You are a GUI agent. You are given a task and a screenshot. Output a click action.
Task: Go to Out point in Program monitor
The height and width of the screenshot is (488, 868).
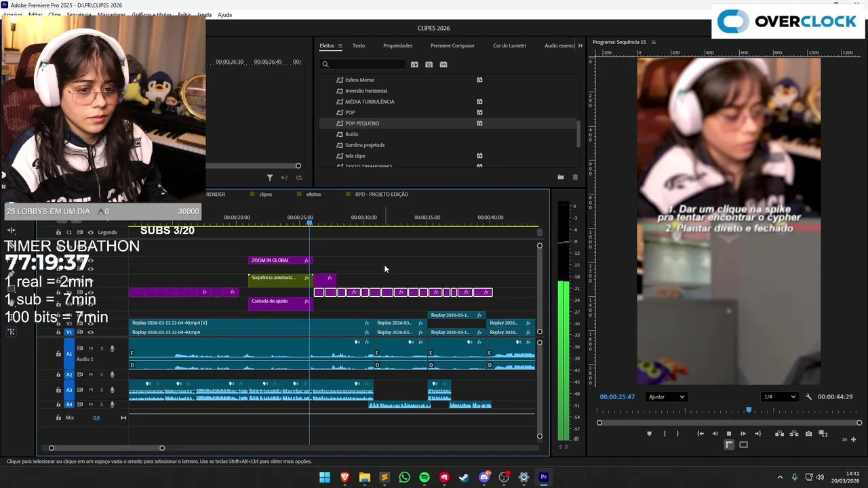click(x=757, y=434)
